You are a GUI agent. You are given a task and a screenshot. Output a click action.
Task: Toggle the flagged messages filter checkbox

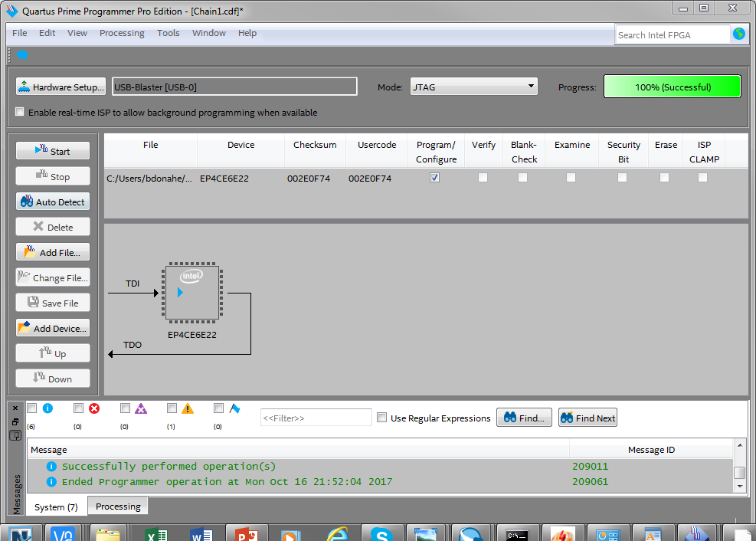click(218, 408)
